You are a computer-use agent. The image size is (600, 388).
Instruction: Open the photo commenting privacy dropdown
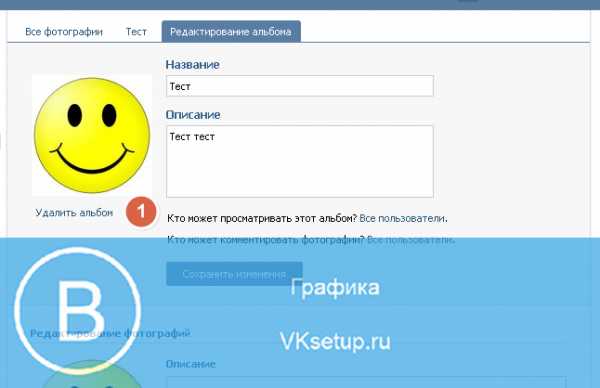coord(410,240)
